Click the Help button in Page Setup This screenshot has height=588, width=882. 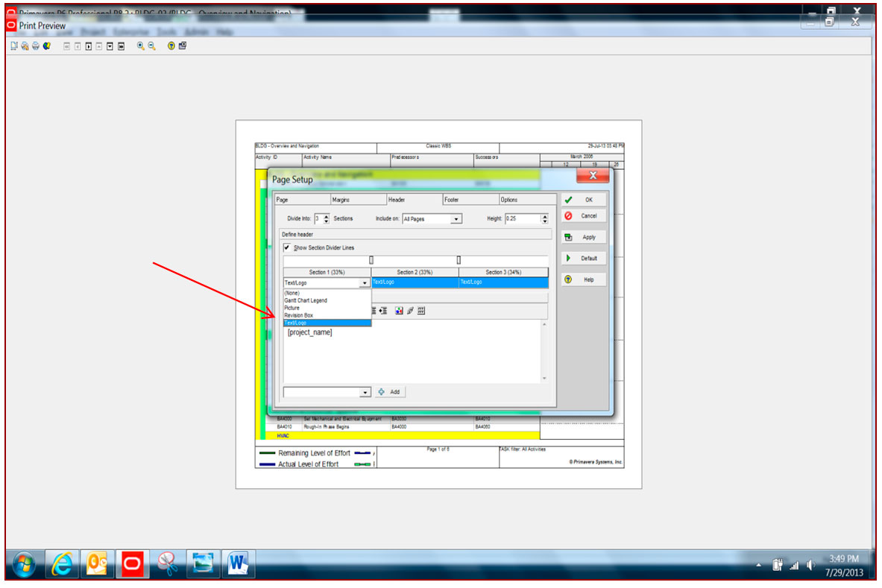point(584,279)
